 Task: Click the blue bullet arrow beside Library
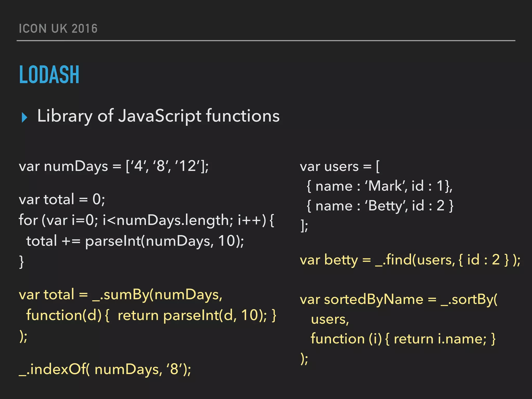pos(24,117)
